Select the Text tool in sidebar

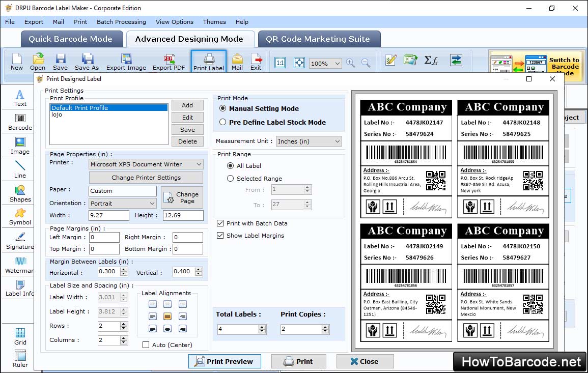tap(20, 98)
